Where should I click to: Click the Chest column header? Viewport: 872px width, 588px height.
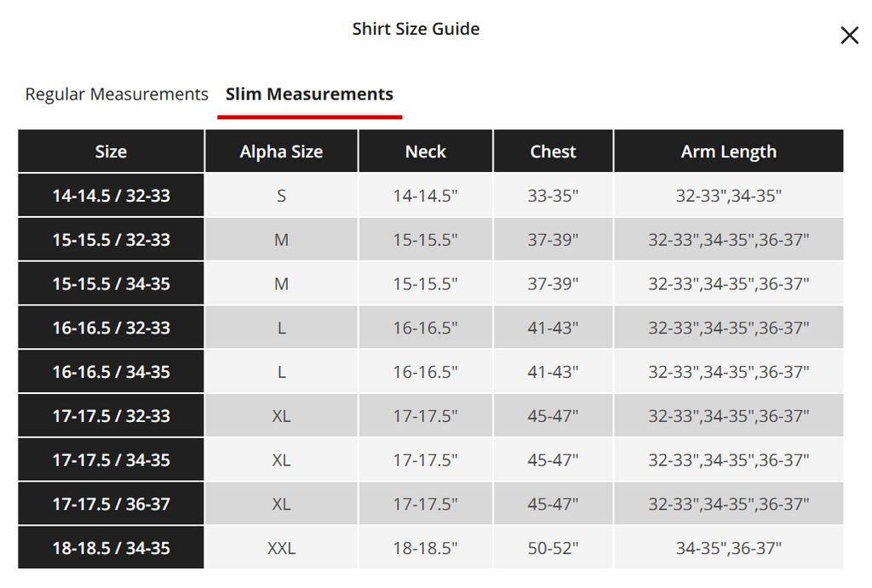[x=553, y=151]
